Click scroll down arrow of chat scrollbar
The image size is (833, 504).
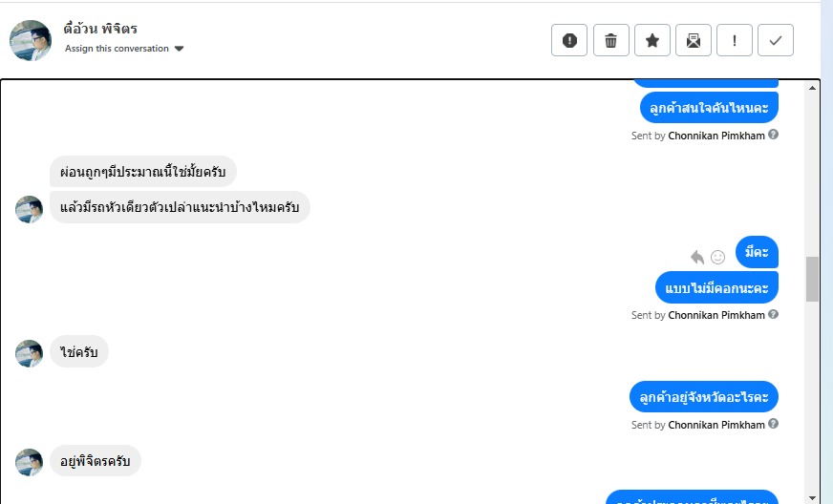click(812, 497)
